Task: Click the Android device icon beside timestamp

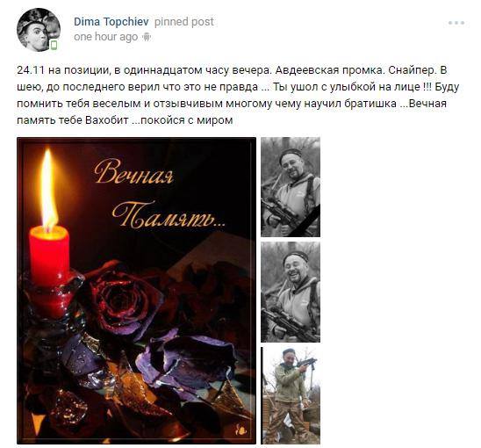Action: pos(147,37)
